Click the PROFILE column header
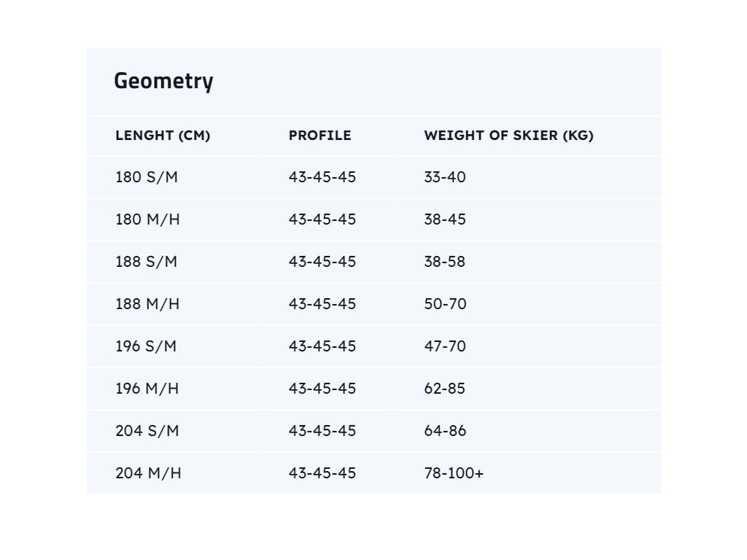This screenshot has width=747, height=560. (320, 136)
